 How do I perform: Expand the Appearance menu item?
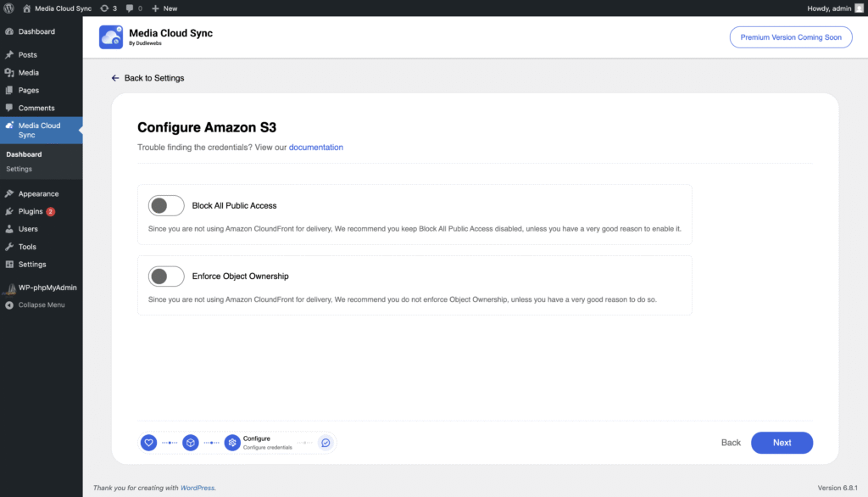(38, 193)
